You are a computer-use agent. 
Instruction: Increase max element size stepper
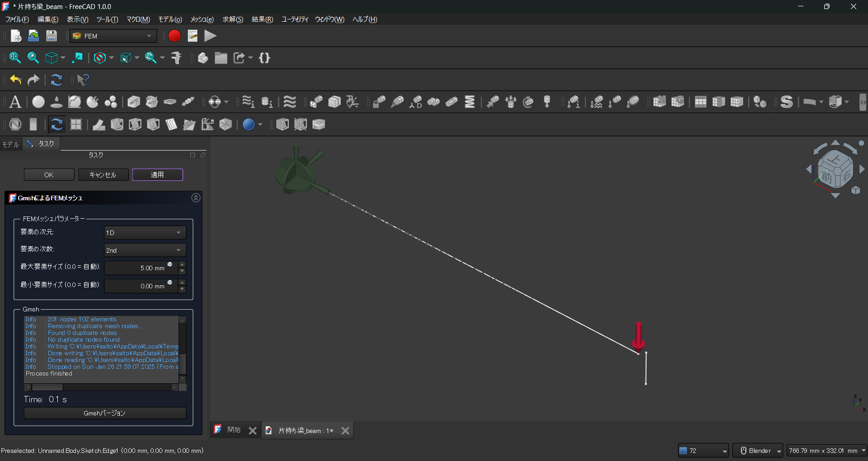(x=182, y=264)
